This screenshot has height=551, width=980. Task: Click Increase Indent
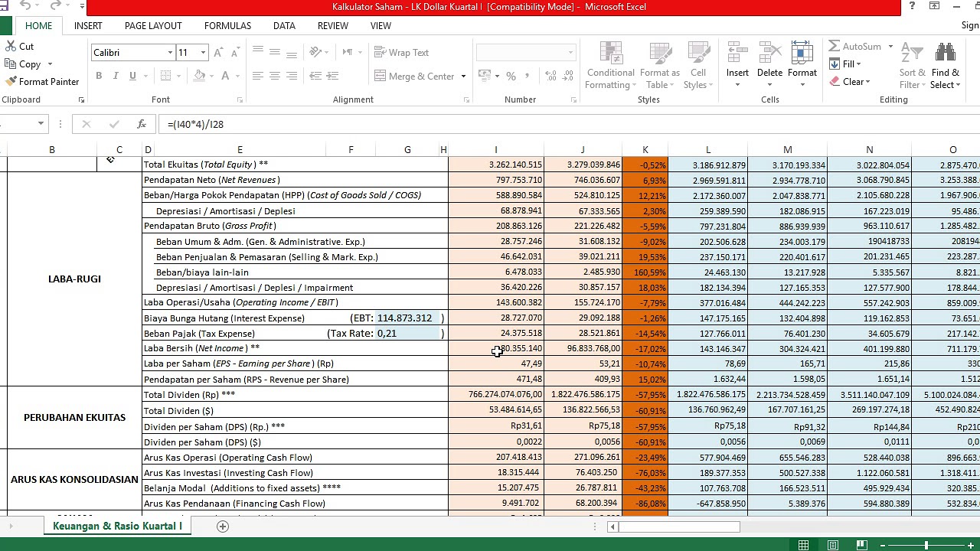[x=332, y=76]
